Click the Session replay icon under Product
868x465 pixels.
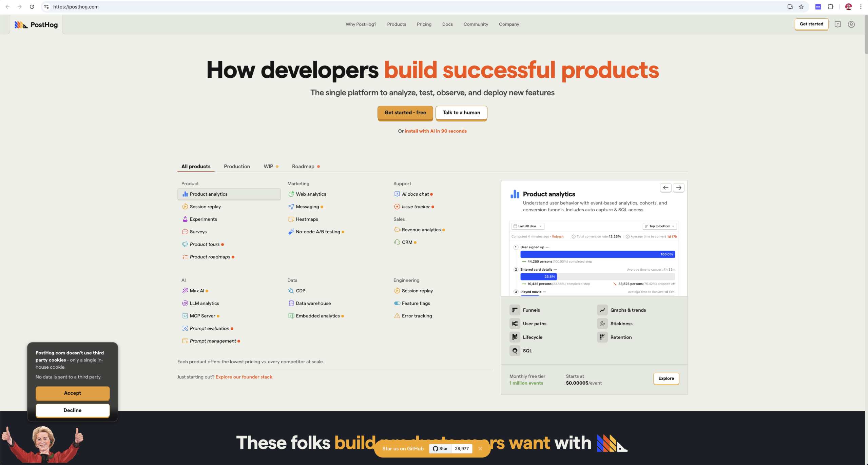click(185, 207)
